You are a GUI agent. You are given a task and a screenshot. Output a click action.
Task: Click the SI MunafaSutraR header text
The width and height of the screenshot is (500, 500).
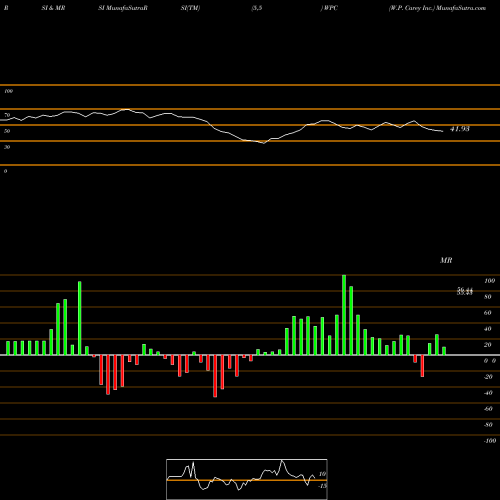123,8
